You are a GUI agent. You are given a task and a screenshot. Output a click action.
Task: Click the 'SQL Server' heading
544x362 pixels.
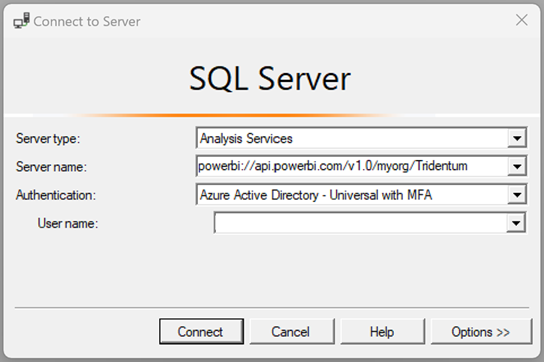[270, 79]
